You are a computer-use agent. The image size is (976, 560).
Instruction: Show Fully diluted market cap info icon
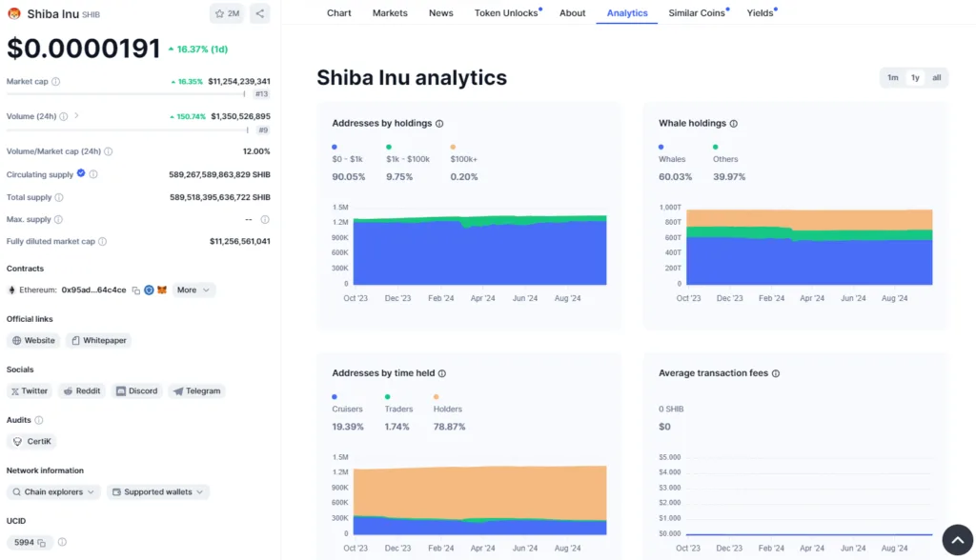coord(103,241)
